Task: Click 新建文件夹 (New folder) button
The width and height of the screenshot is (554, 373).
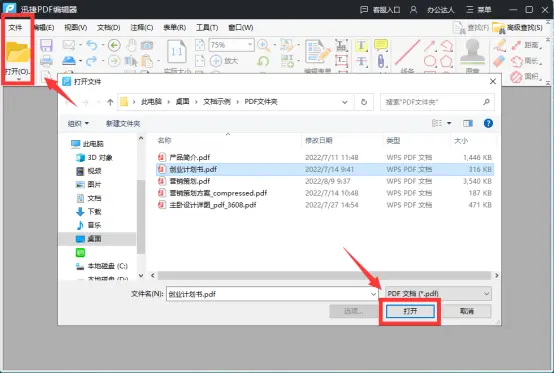Action: (x=123, y=123)
